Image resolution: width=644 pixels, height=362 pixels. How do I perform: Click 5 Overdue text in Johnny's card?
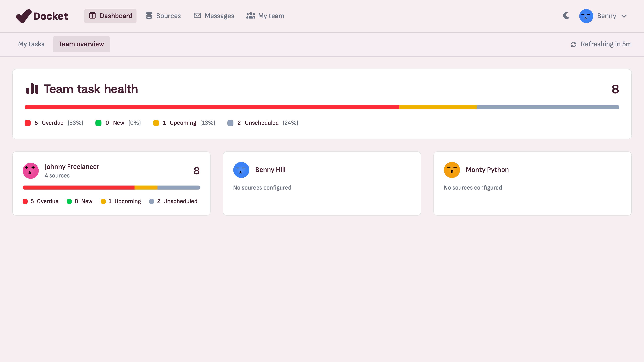[x=44, y=201]
